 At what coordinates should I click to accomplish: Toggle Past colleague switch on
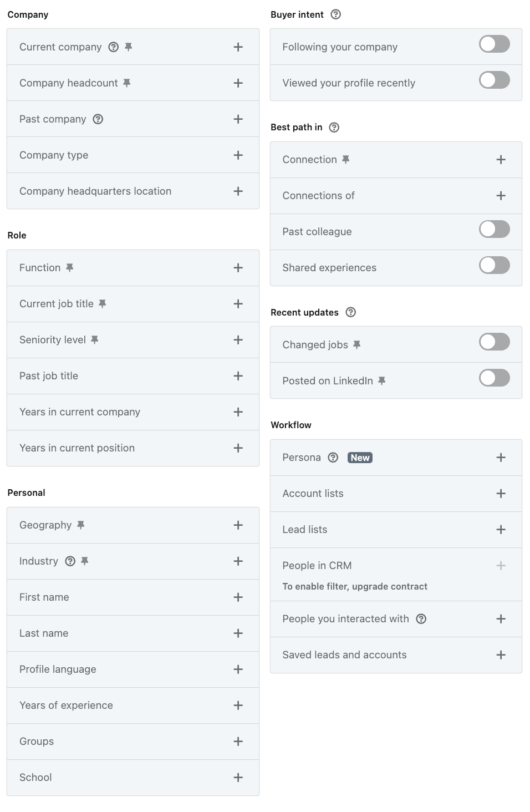point(494,230)
